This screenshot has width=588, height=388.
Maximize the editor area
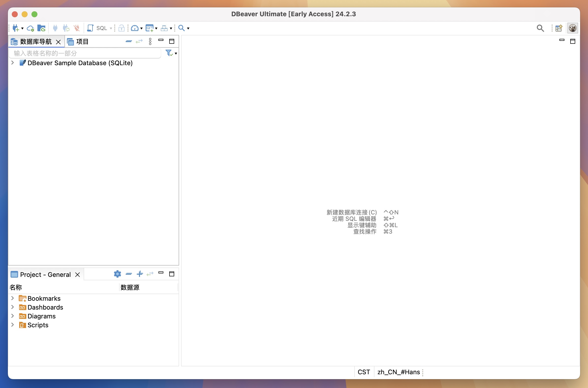pyautogui.click(x=573, y=41)
